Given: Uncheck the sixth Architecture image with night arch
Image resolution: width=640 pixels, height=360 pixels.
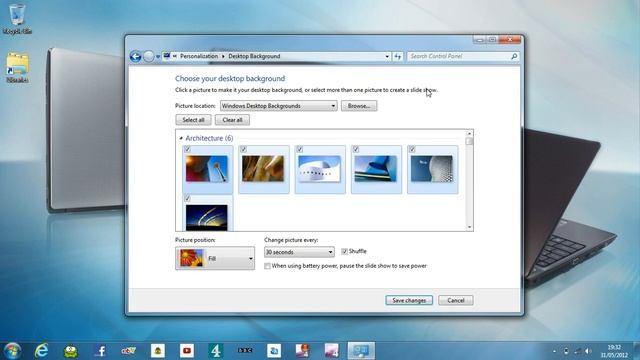Looking at the screenshot, I should 187,198.
